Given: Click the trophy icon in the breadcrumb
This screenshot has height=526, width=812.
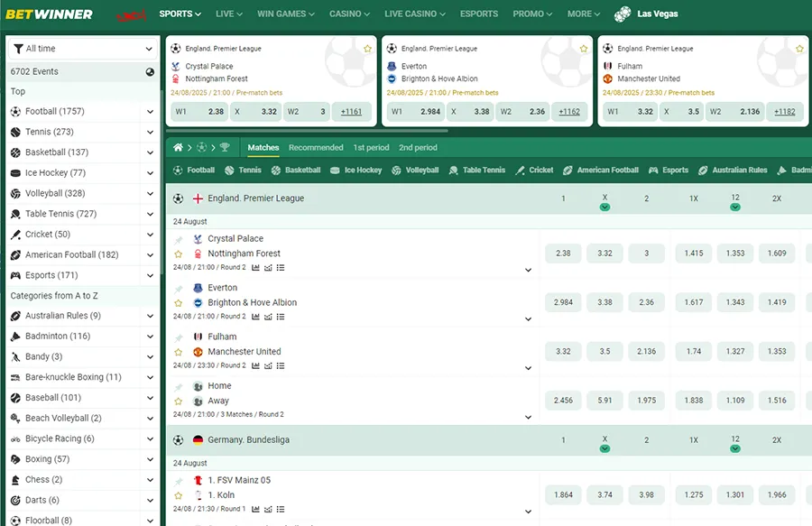Looking at the screenshot, I should point(225,148).
